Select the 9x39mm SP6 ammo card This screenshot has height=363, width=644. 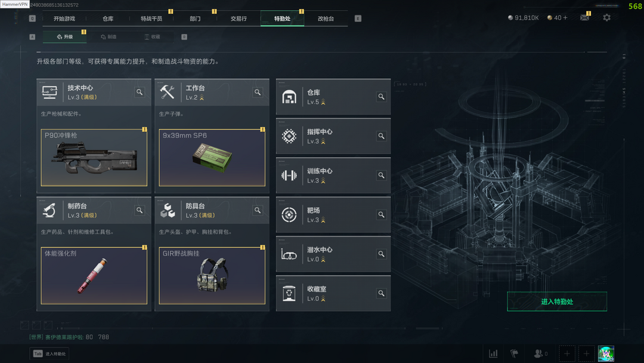212,158
